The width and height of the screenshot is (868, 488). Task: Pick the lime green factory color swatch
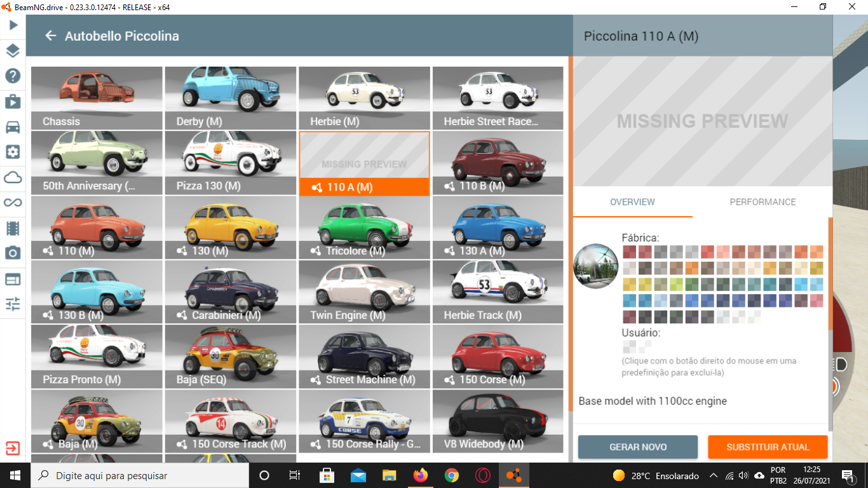pos(675,284)
